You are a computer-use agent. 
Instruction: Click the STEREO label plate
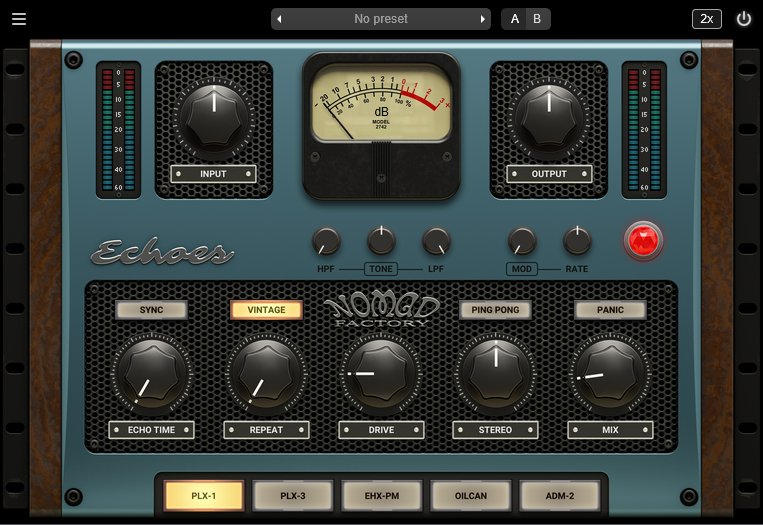click(x=495, y=430)
